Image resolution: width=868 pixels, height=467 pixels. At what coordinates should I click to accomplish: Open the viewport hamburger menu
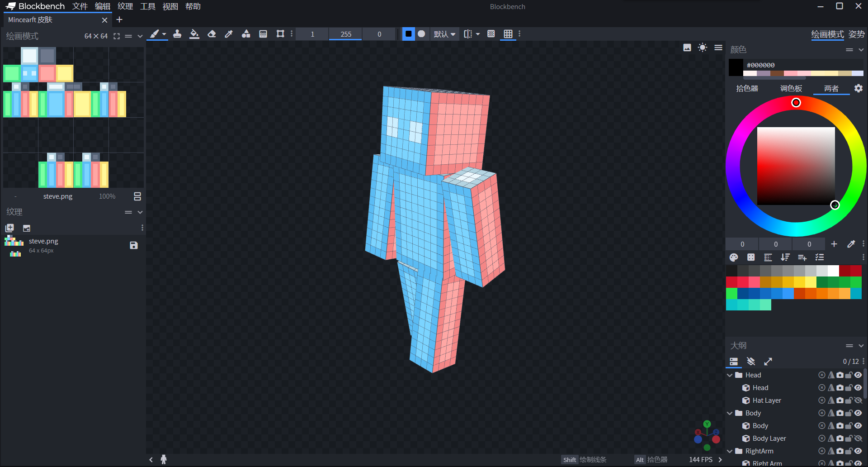(x=718, y=48)
